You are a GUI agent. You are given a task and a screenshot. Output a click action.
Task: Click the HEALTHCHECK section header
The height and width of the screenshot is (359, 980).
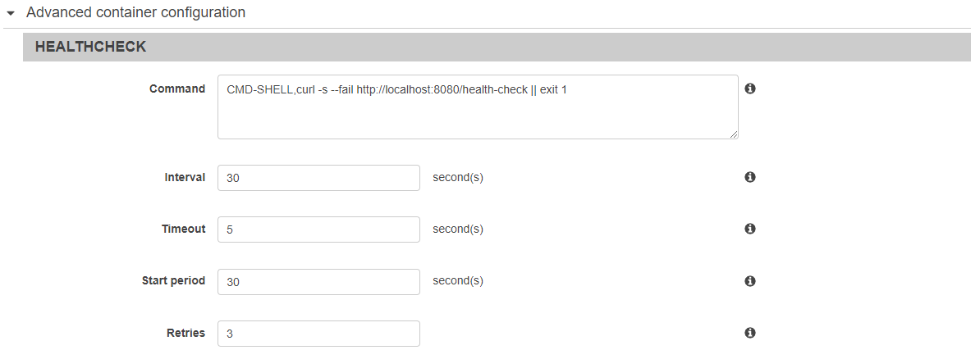click(x=497, y=47)
